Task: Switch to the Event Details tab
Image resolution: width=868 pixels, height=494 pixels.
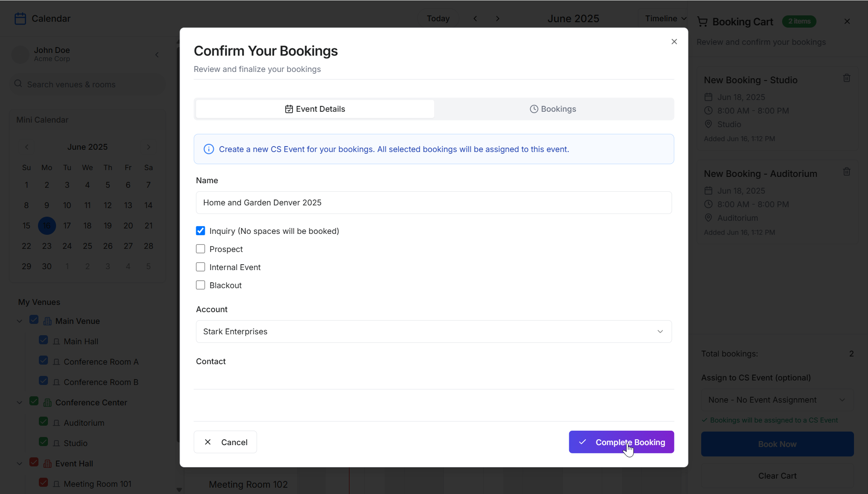Action: (315, 109)
